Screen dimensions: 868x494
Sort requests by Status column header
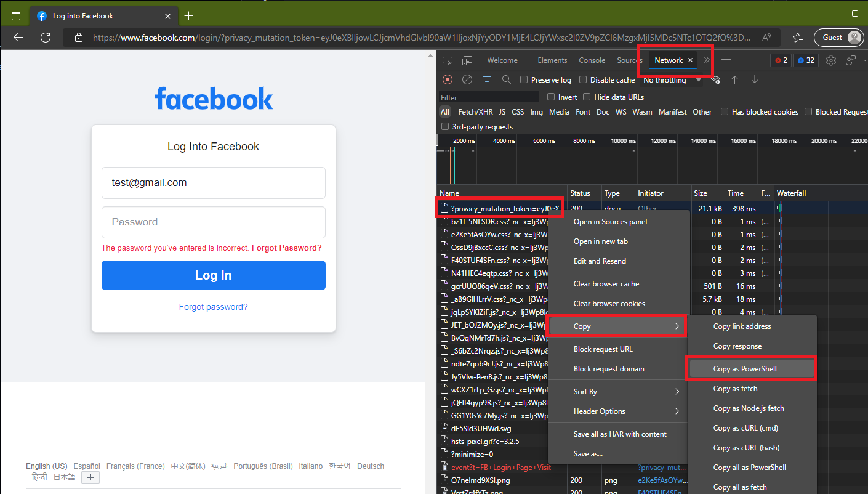[583, 193]
